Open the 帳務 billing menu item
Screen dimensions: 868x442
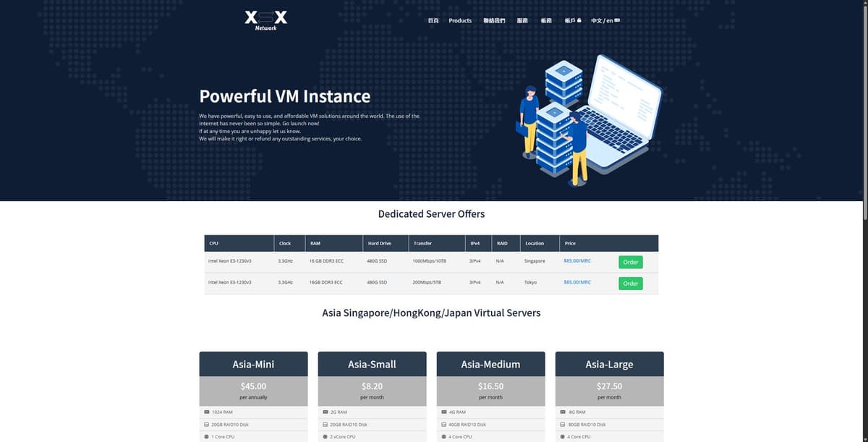(546, 20)
